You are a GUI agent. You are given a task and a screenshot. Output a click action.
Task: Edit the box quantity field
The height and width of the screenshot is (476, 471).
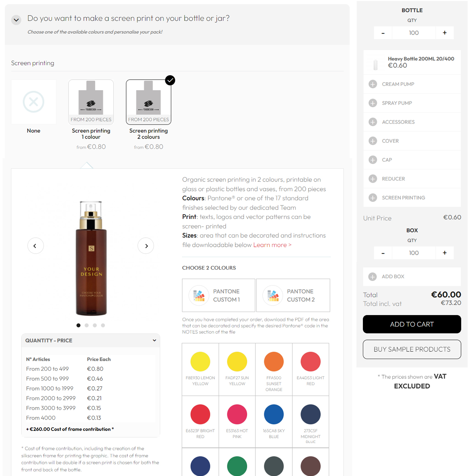coord(414,253)
